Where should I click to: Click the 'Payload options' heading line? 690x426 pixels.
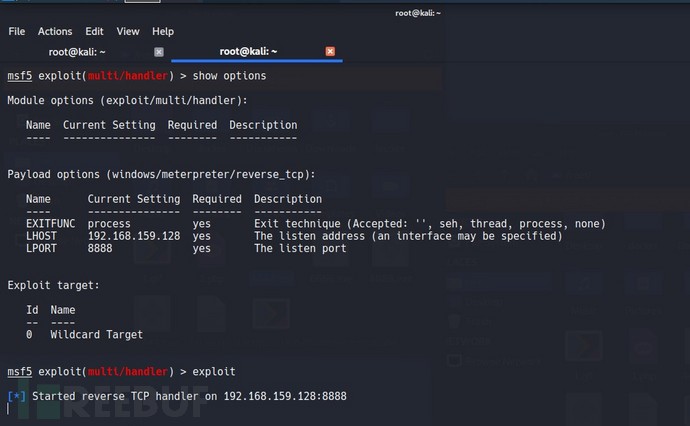161,175
